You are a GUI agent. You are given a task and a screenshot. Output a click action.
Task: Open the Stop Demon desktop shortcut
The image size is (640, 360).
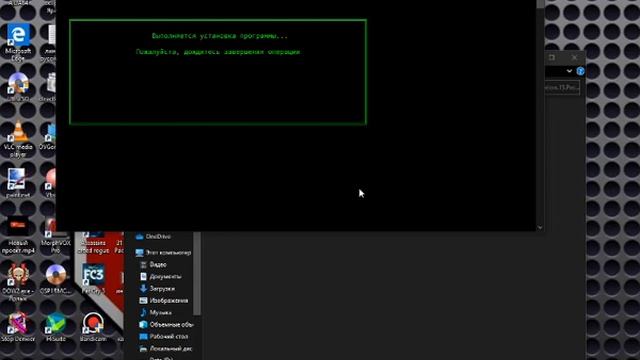(x=18, y=327)
